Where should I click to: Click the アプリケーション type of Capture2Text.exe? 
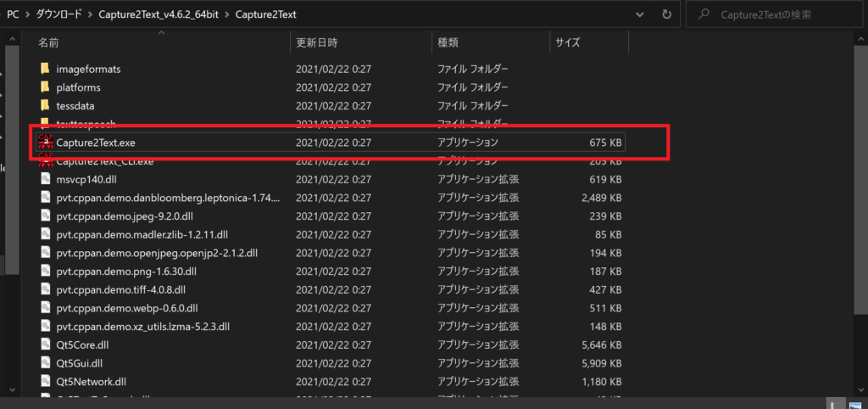468,143
